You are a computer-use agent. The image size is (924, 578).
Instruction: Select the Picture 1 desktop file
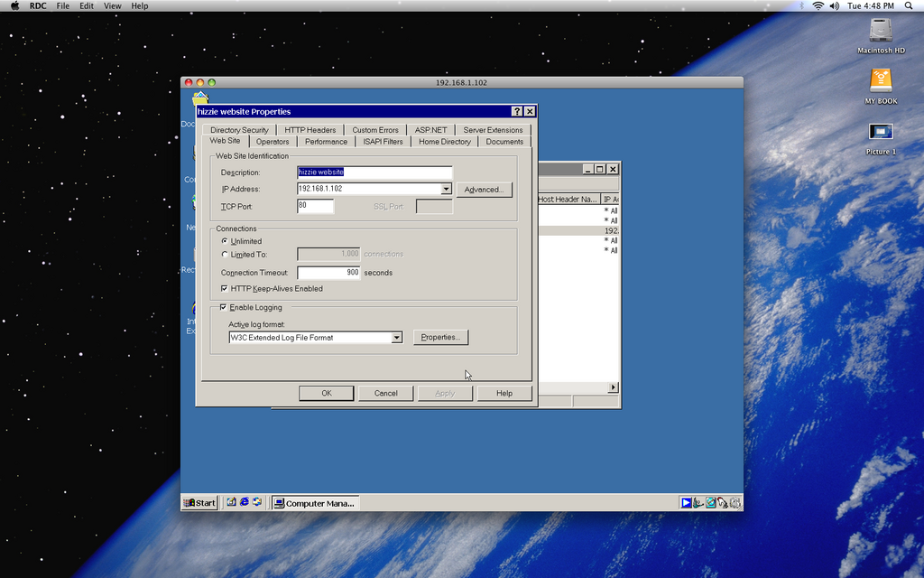(881, 132)
